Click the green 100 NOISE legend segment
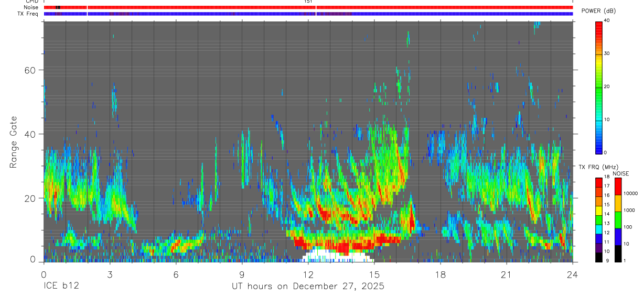644x297 pixels. click(618, 220)
